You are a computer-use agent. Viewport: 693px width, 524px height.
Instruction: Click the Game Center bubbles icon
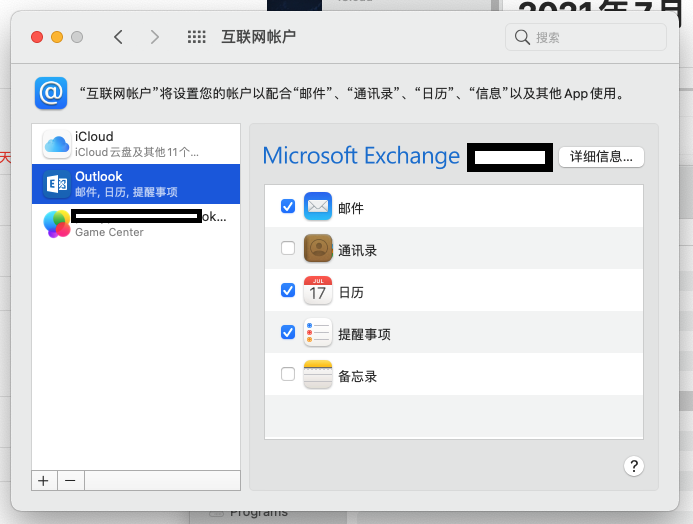click(57, 224)
